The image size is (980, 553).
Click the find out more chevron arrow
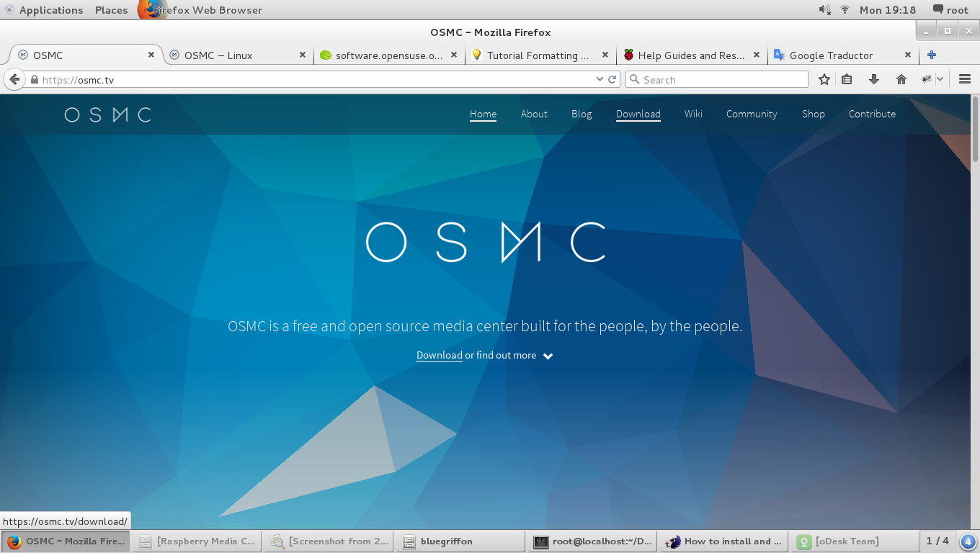(548, 356)
